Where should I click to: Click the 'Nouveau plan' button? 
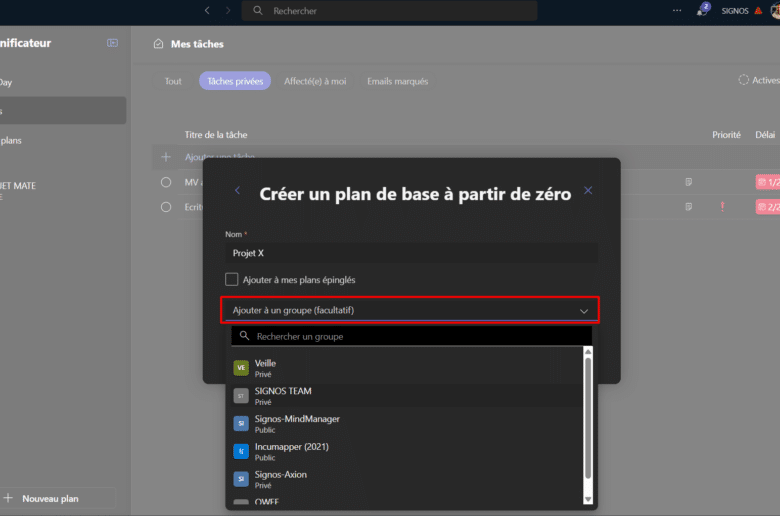tap(50, 498)
